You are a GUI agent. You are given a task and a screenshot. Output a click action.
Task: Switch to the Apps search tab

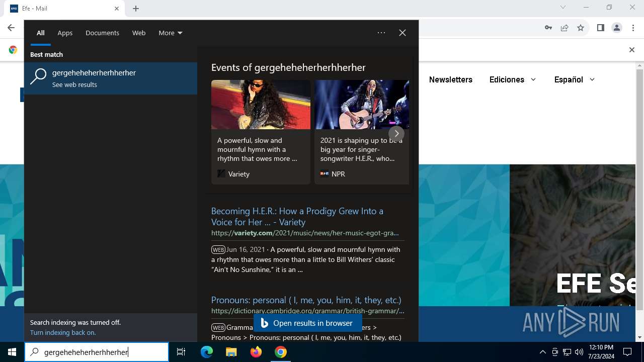tap(65, 33)
